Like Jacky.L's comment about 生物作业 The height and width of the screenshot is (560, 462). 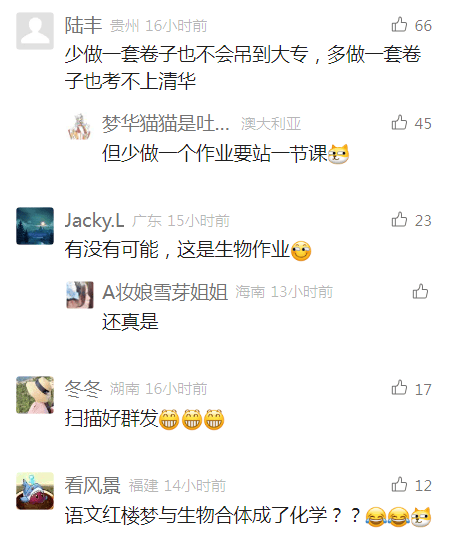point(399,220)
